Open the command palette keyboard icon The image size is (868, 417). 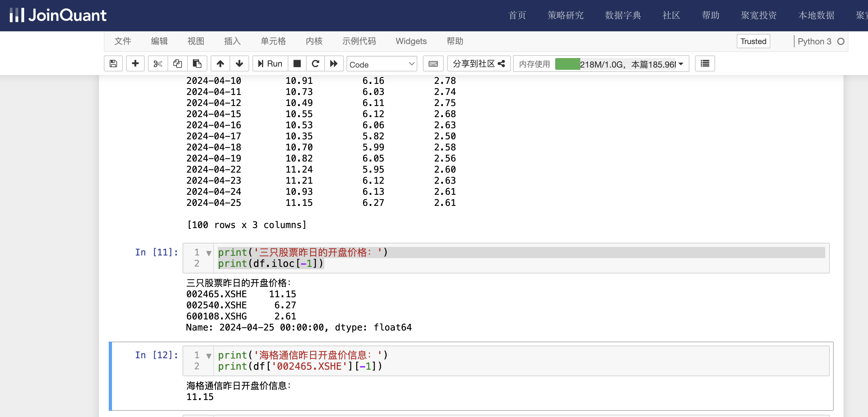(x=433, y=64)
